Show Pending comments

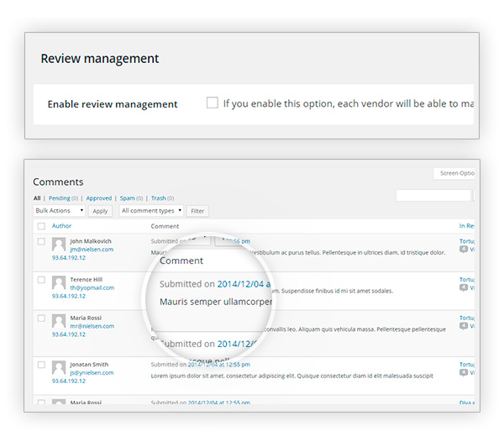pos(60,198)
